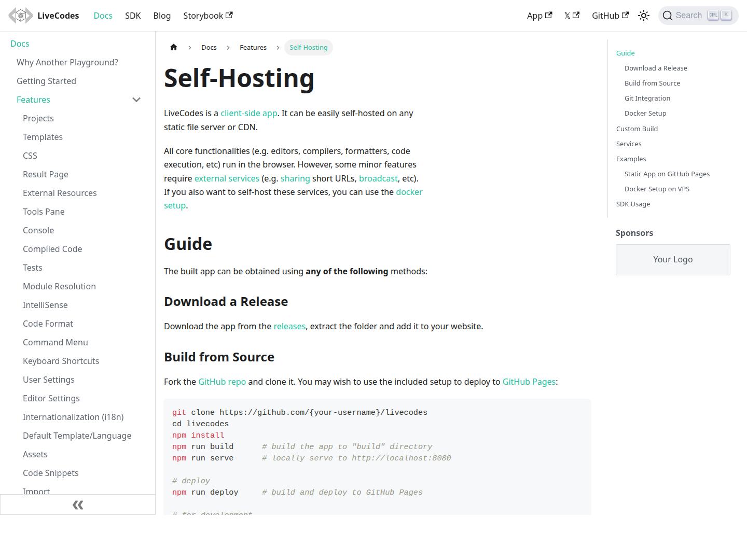Image resolution: width=747 pixels, height=560 pixels.
Task: Follow the client-side app link
Action: [249, 113]
